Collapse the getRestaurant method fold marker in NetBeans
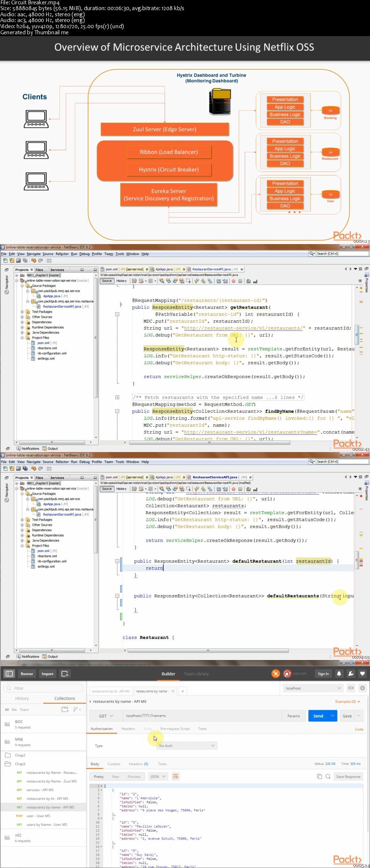The height and width of the screenshot is (868, 370). [117, 314]
